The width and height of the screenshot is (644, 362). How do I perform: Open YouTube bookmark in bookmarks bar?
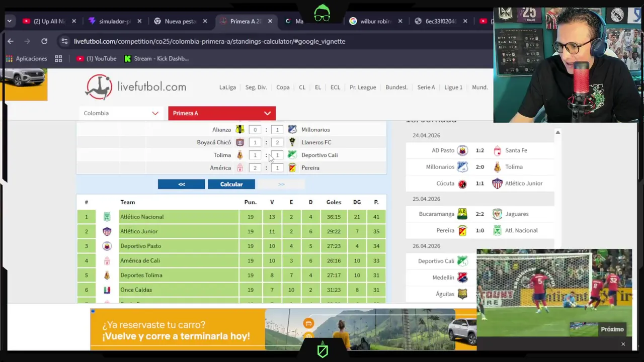(96, 59)
